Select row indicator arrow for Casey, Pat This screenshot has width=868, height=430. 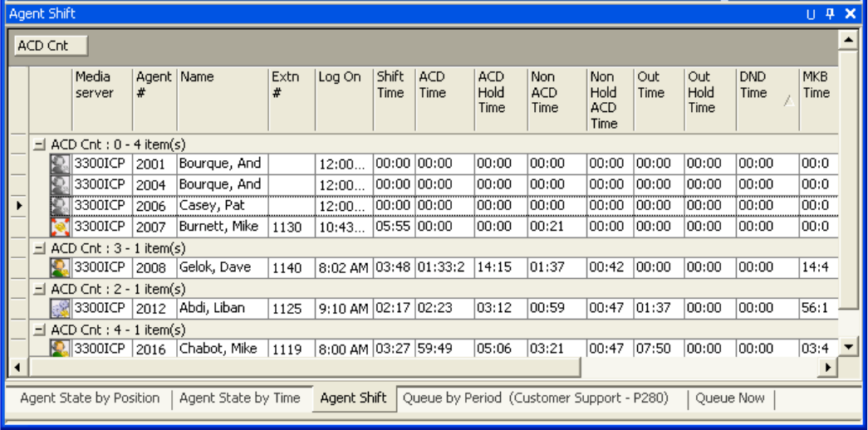pyautogui.click(x=19, y=206)
